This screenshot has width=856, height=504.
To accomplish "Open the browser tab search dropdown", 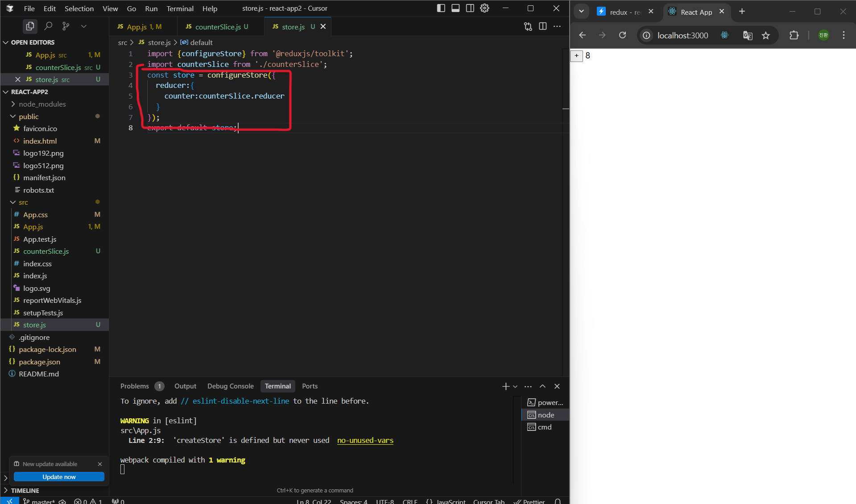I will click(x=582, y=12).
